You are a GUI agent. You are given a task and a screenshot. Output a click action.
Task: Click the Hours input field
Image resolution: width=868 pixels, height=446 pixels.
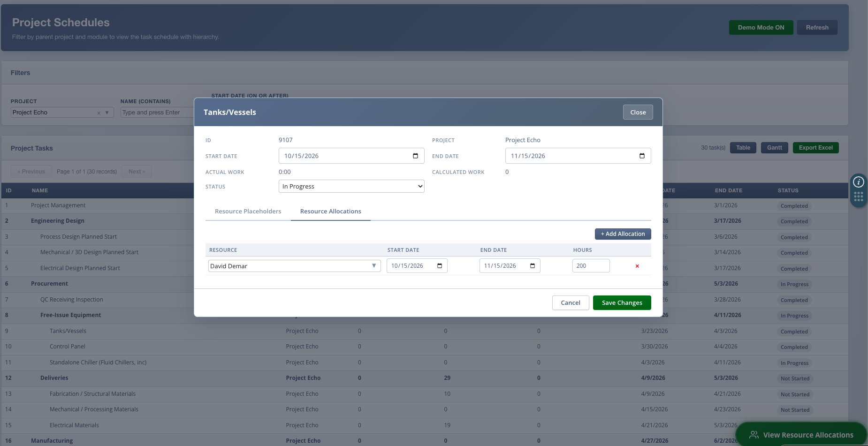coord(590,266)
